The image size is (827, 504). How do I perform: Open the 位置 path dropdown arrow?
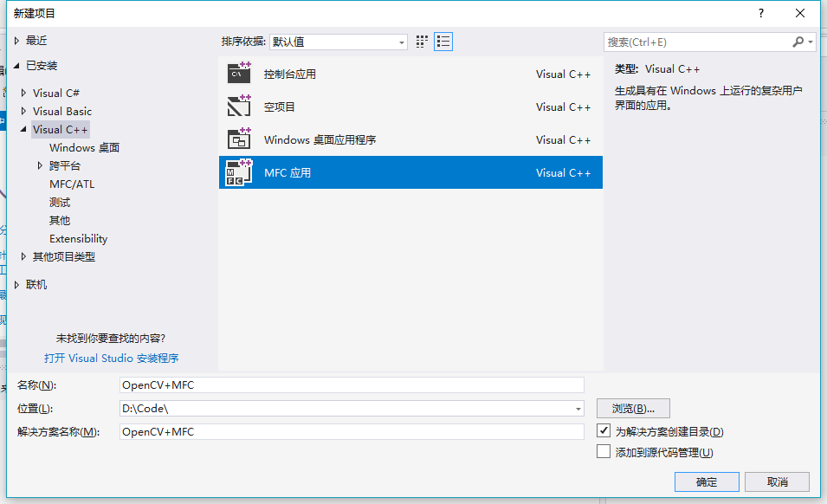[x=578, y=409]
